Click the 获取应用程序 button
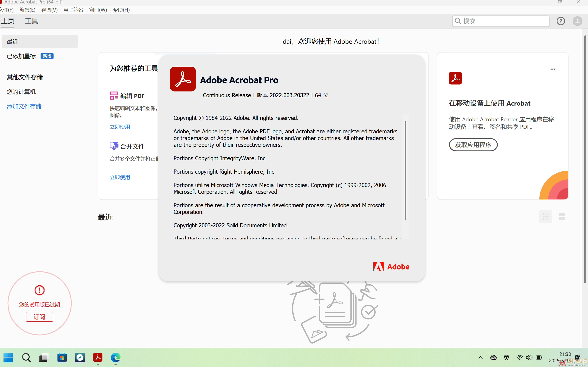This screenshot has width=588, height=367. (x=473, y=145)
